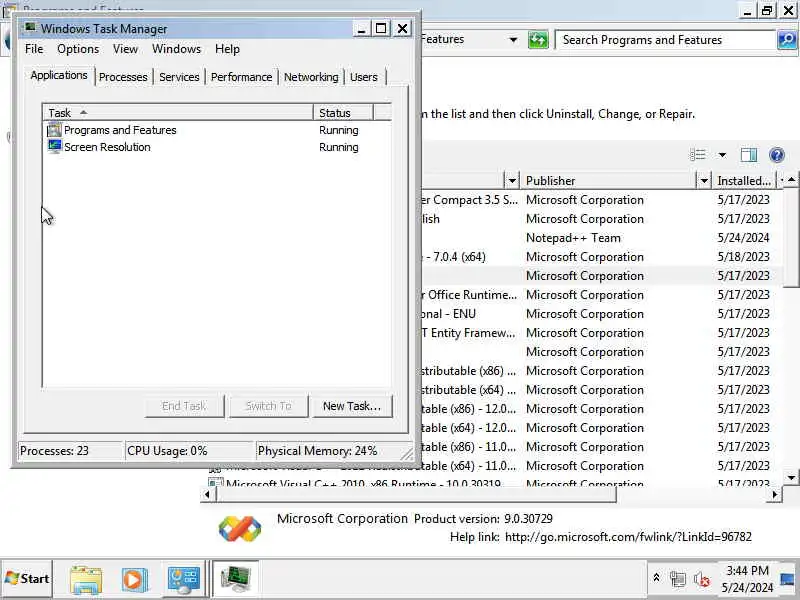Refresh the Programs and Features address bar

[x=538, y=39]
